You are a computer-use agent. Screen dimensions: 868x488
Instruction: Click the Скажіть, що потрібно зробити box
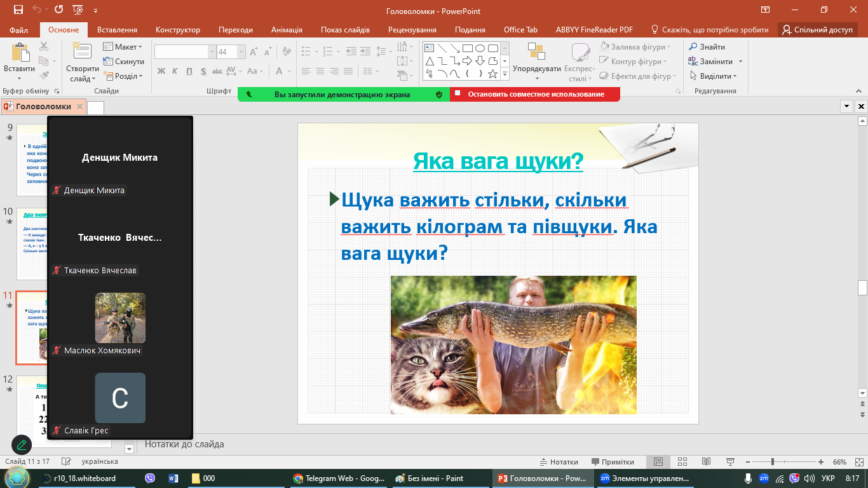[710, 30]
